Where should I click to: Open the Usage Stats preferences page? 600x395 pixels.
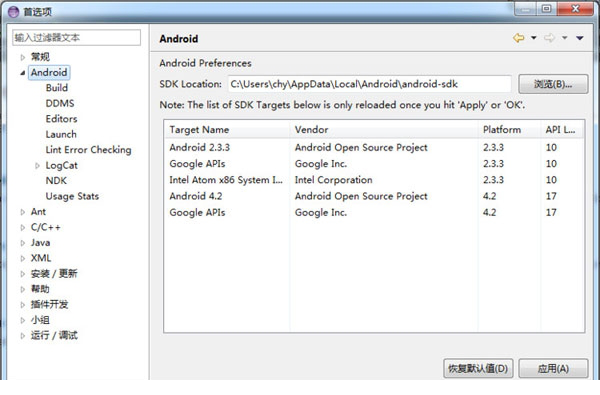[72, 196]
